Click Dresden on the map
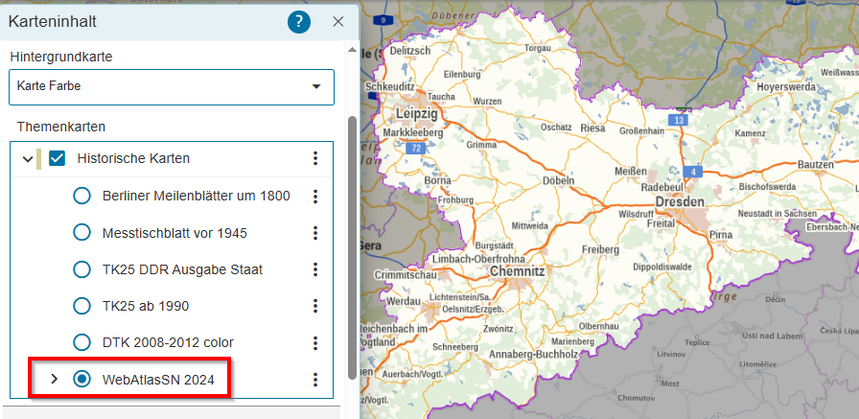This screenshot has height=419, width=859. [680, 202]
